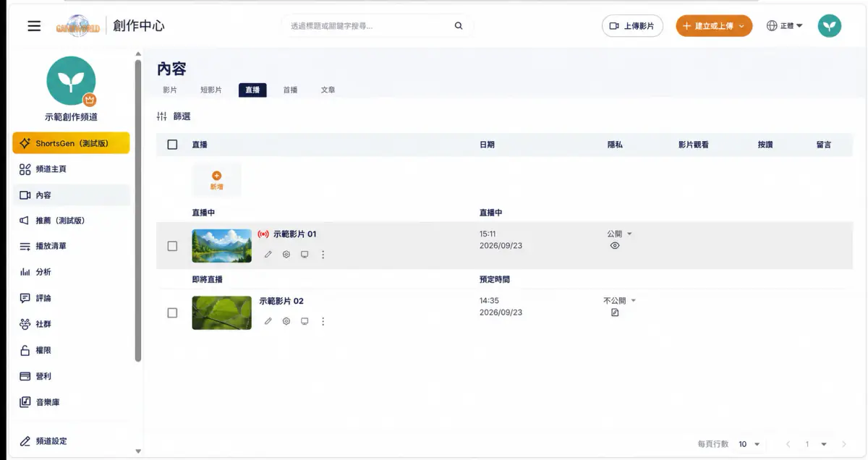Click the channel avatar in the sidebar
Image resolution: width=868 pixels, height=460 pixels.
click(x=71, y=81)
